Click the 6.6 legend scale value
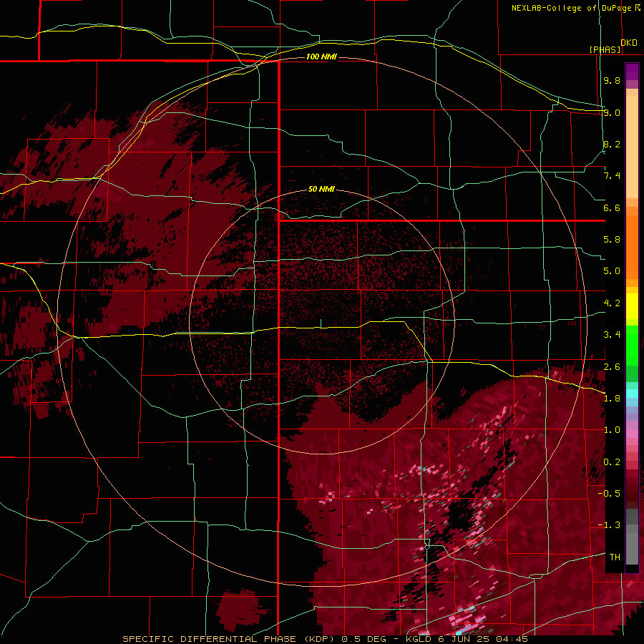 coord(612,208)
